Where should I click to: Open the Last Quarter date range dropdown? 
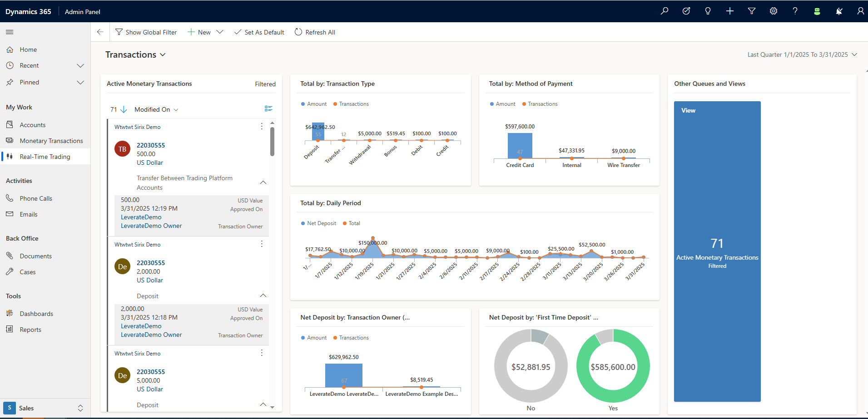802,54
